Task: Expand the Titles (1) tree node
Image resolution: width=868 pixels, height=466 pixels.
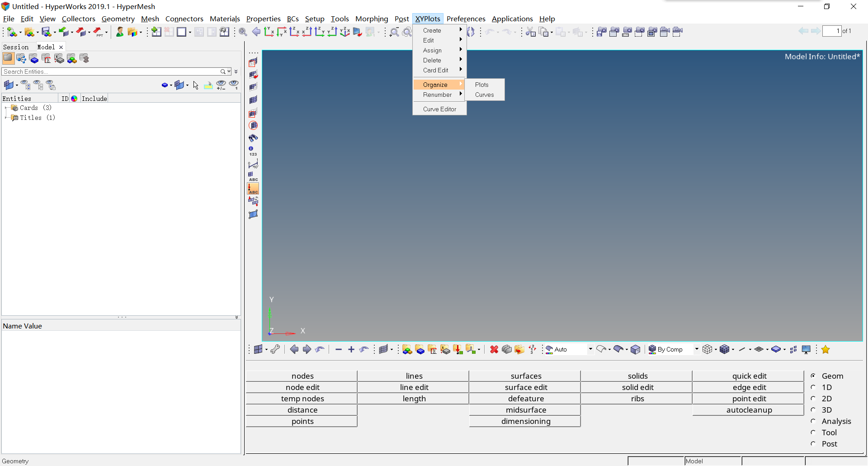Action: (5, 118)
